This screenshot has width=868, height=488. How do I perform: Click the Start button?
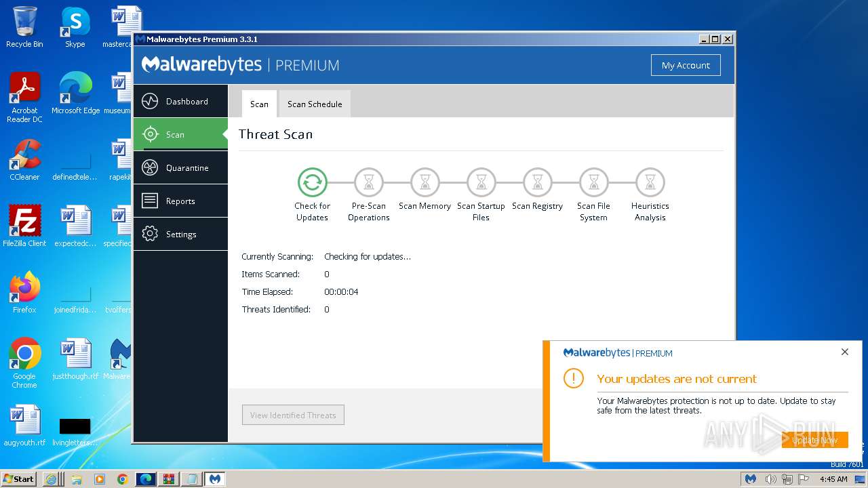coord(19,479)
